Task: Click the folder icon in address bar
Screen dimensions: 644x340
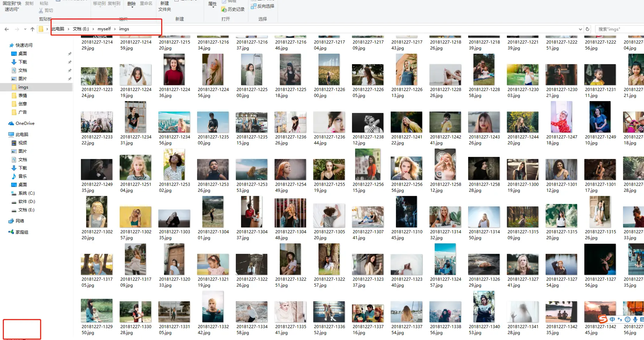Action: pyautogui.click(x=41, y=29)
